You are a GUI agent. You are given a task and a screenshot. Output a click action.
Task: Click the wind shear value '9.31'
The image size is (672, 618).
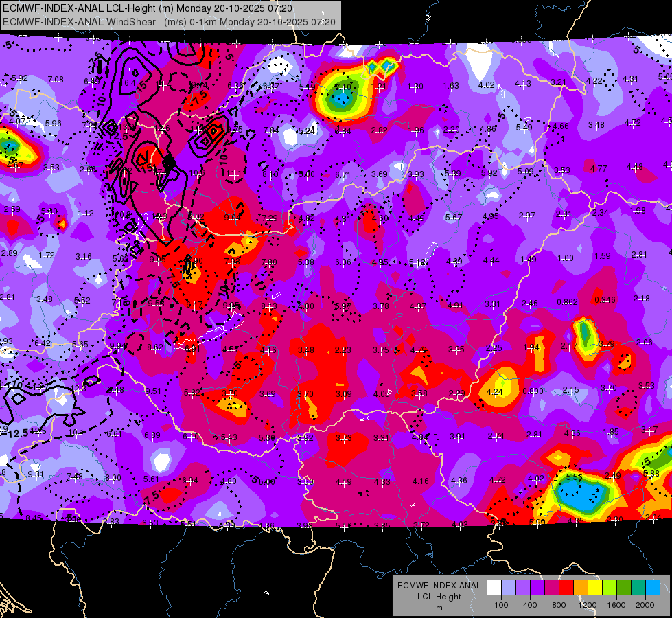tap(36, 474)
